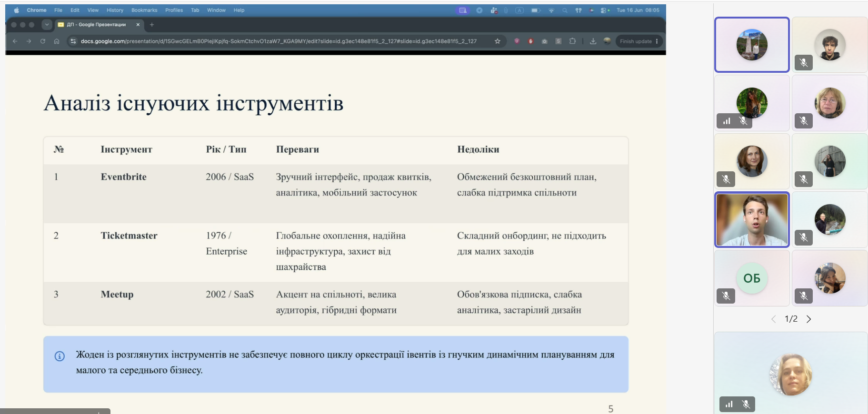Screen dimensions: 868x414
Task: Open the Help menu
Action: click(x=239, y=10)
